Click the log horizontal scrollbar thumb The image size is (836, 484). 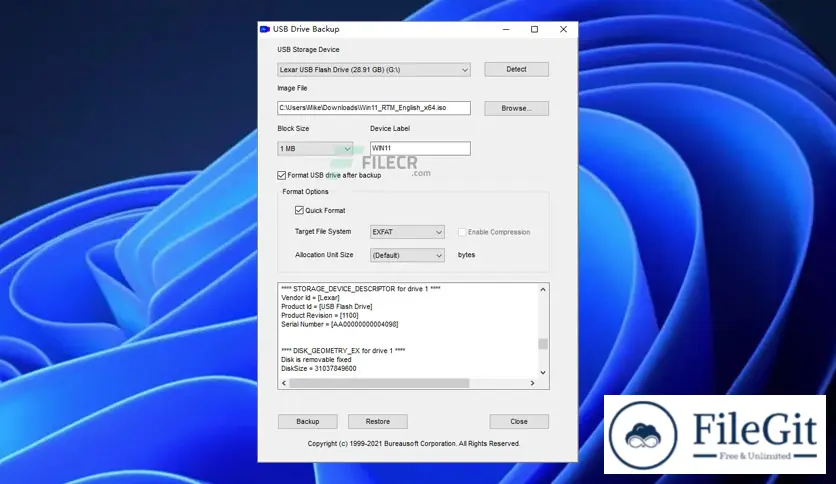click(x=379, y=383)
